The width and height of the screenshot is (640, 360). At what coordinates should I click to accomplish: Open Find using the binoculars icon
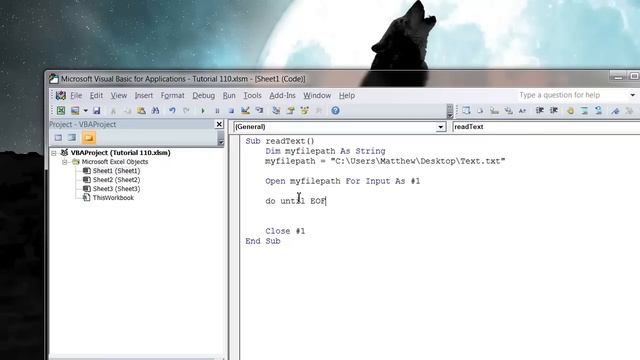[156, 111]
